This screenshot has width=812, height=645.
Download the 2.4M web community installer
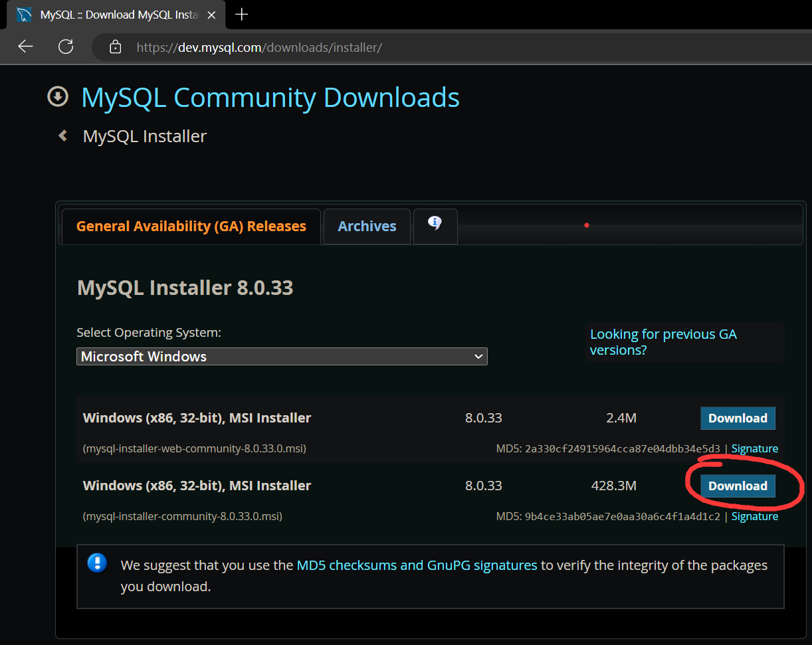[x=738, y=418]
